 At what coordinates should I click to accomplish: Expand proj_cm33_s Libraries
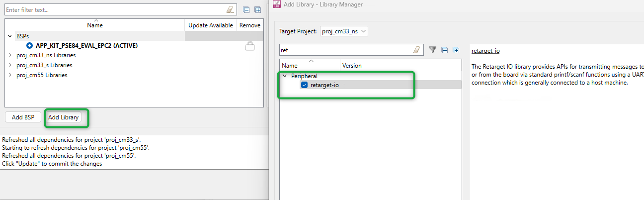[x=10, y=65]
